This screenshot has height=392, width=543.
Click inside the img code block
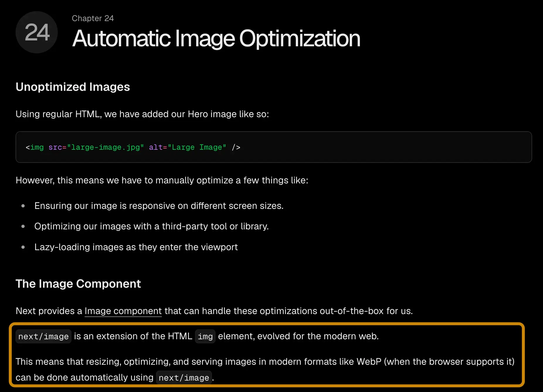(x=274, y=147)
